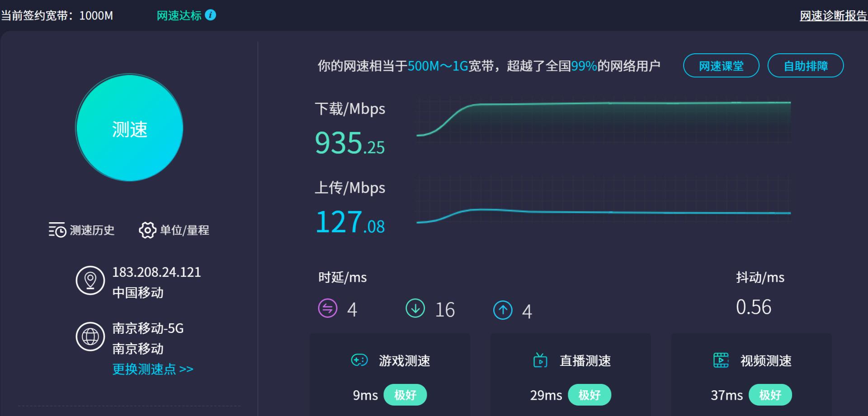Open the 网速诊断报告 diagnostic report link

(x=835, y=15)
